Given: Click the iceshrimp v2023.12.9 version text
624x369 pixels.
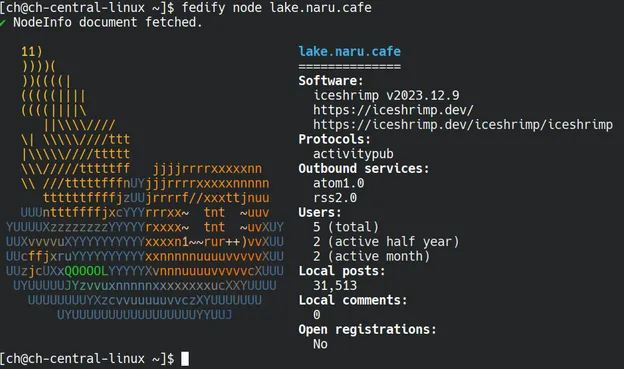Looking at the screenshot, I should click(386, 96).
